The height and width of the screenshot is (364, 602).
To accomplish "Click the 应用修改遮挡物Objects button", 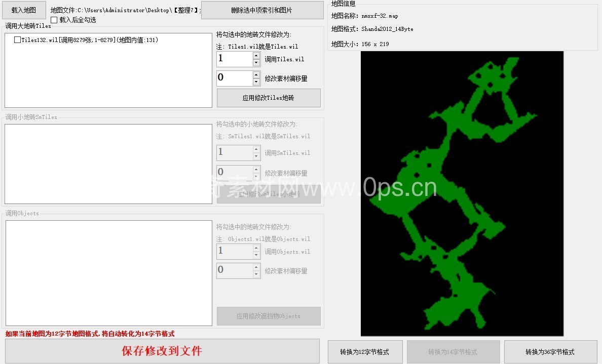I will [269, 316].
